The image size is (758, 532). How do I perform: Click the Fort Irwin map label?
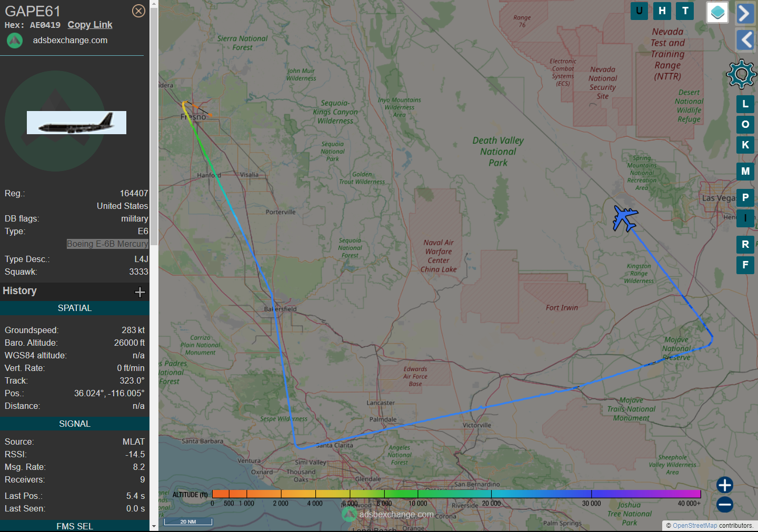[562, 308]
